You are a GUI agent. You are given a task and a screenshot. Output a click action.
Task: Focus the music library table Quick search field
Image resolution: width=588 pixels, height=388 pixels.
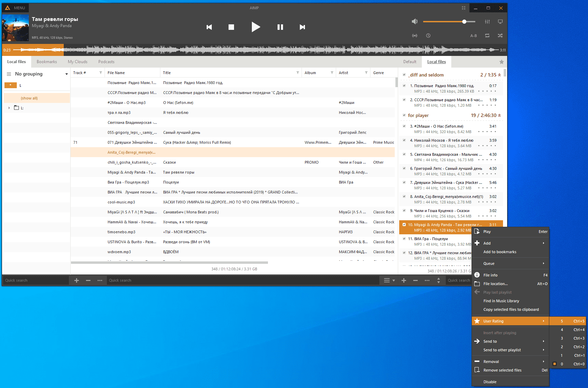tap(243, 280)
